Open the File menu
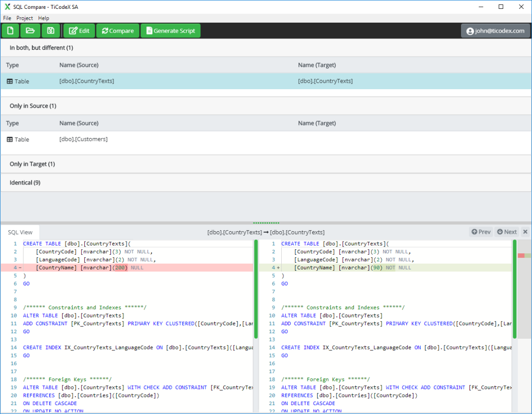 pos(7,18)
